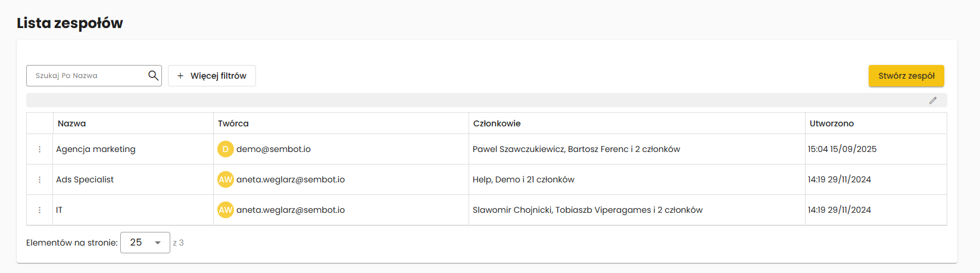Click the search magnifier icon

point(153,76)
